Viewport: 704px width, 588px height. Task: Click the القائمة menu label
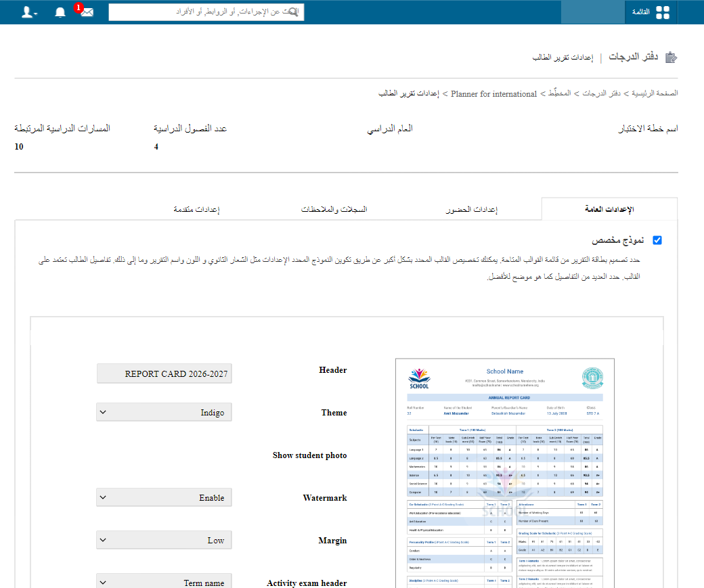click(640, 12)
